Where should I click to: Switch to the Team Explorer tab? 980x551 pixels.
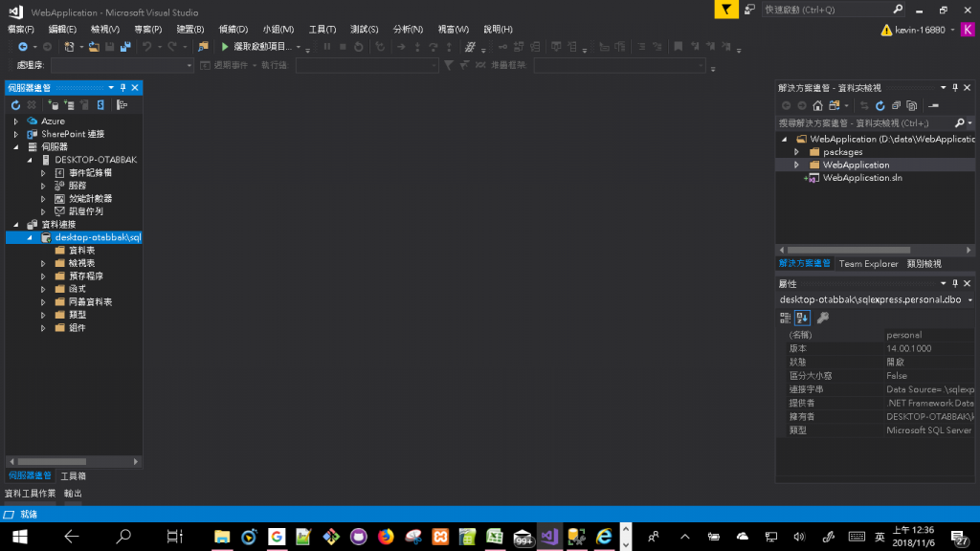pyautogui.click(x=868, y=264)
